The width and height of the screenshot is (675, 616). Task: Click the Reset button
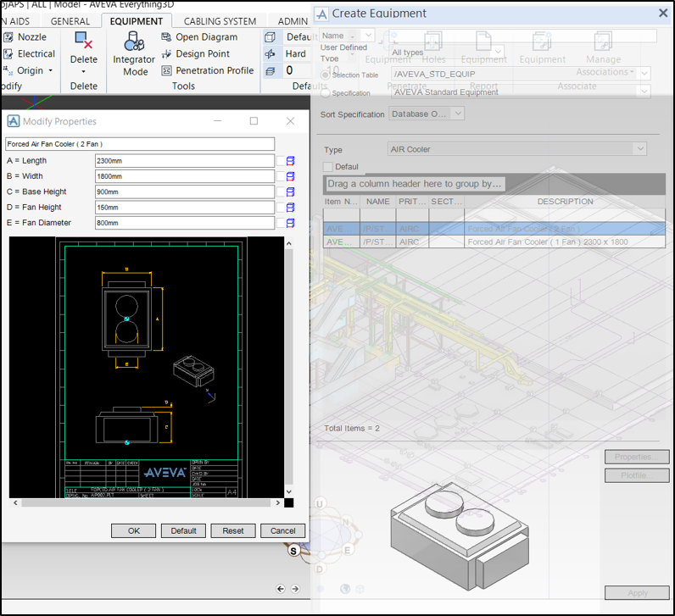(233, 530)
